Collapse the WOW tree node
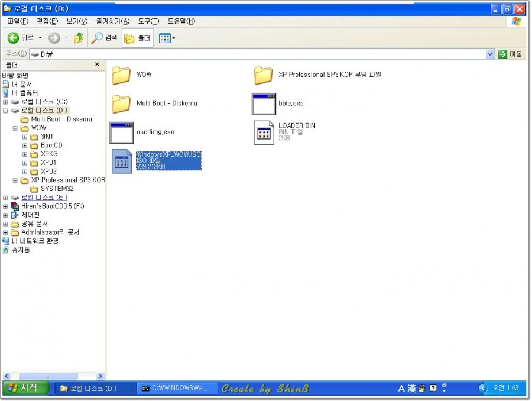The image size is (532, 401). tap(15, 128)
